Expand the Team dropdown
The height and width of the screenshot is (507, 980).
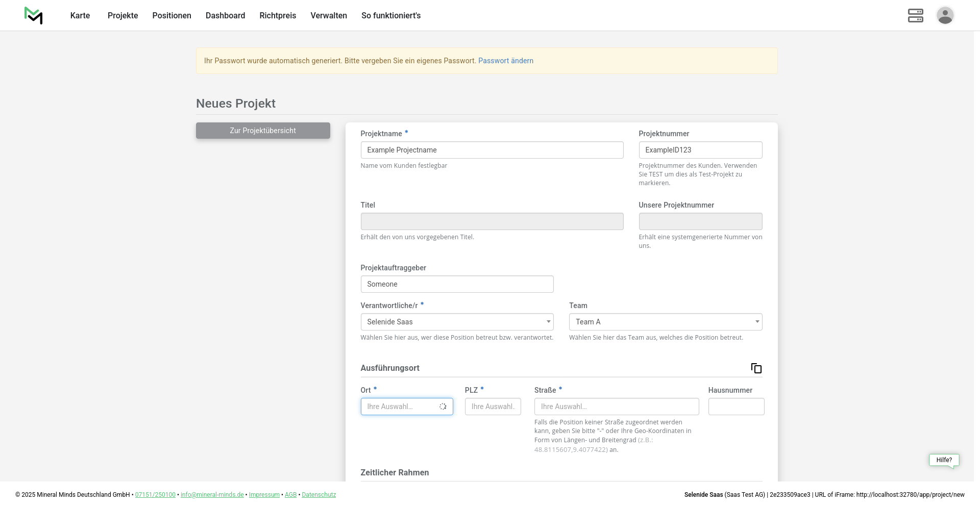665,322
